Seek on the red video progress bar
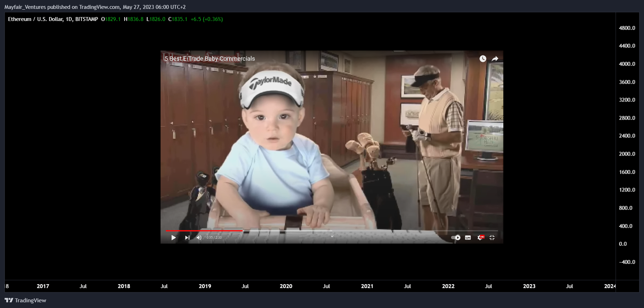The height and width of the screenshot is (308, 644). [204, 231]
